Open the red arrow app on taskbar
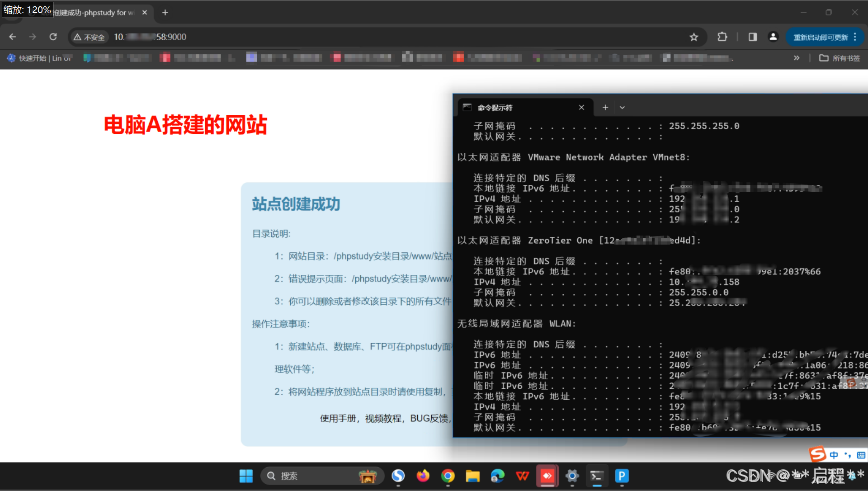Screen dimensions: 868x491 coord(547,476)
